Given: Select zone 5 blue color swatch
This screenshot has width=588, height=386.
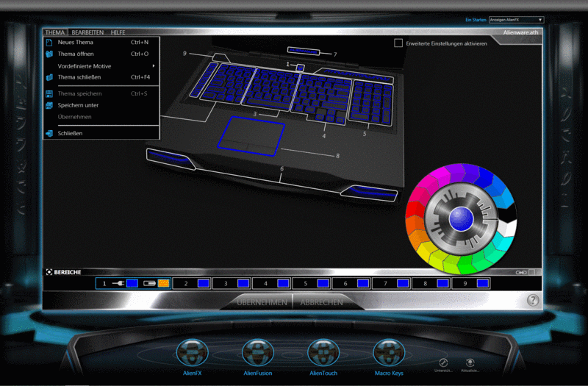Looking at the screenshot, I should pyautogui.click(x=323, y=283).
